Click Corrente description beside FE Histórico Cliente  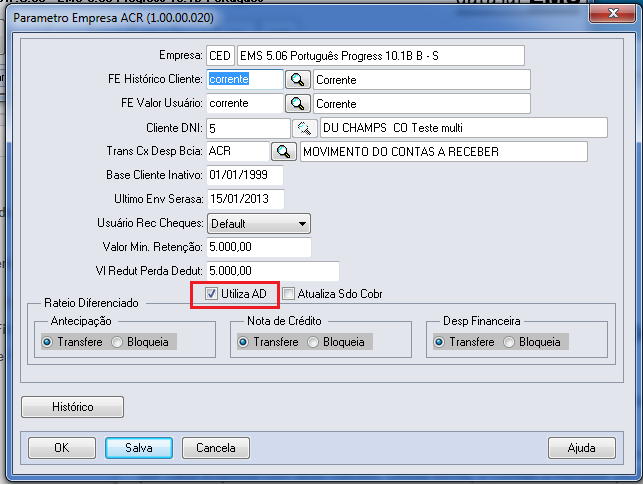coord(422,80)
